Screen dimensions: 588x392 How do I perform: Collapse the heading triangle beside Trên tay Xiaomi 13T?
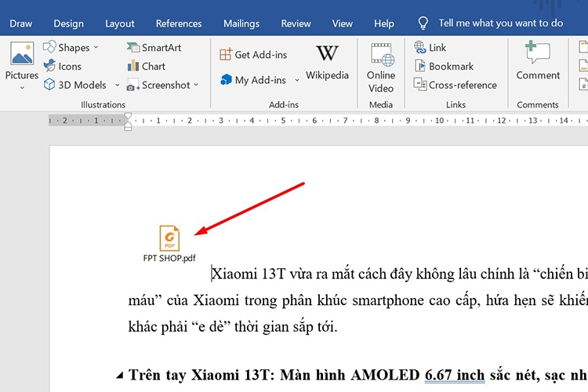click(119, 375)
